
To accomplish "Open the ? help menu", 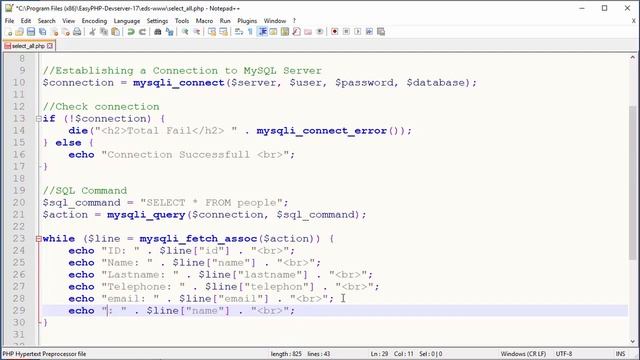I will [294, 21].
